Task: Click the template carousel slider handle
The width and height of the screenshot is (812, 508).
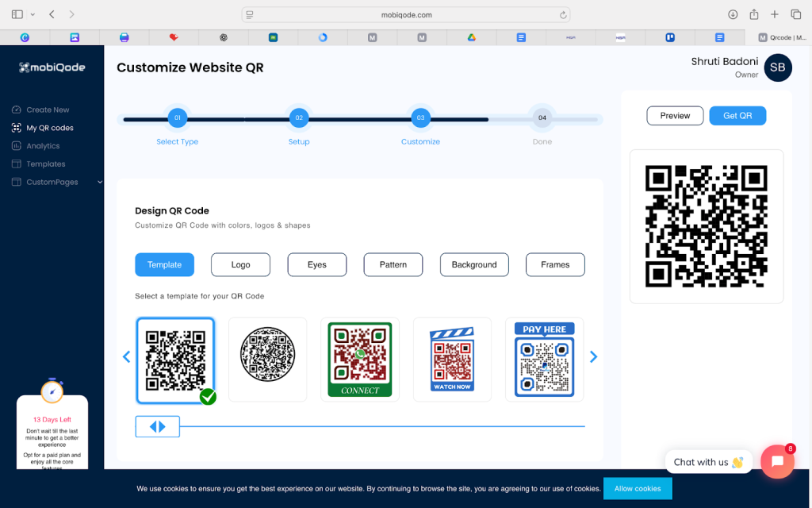Action: point(157,427)
